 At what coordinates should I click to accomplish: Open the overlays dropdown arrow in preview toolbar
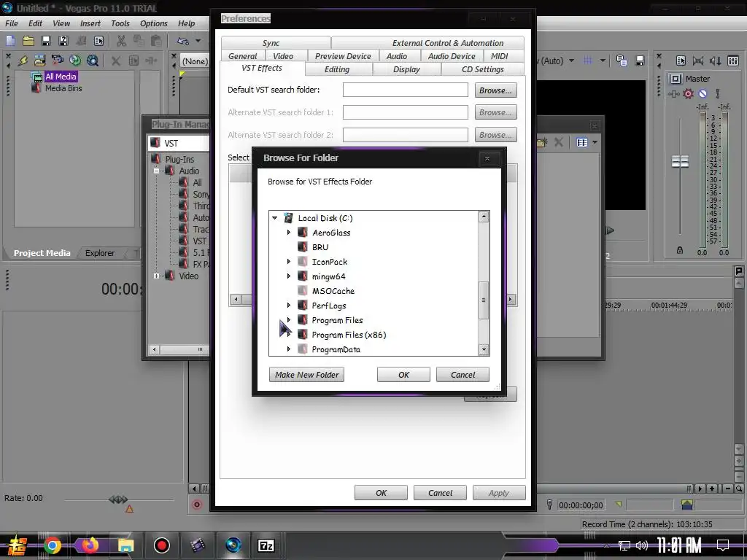click(x=603, y=61)
